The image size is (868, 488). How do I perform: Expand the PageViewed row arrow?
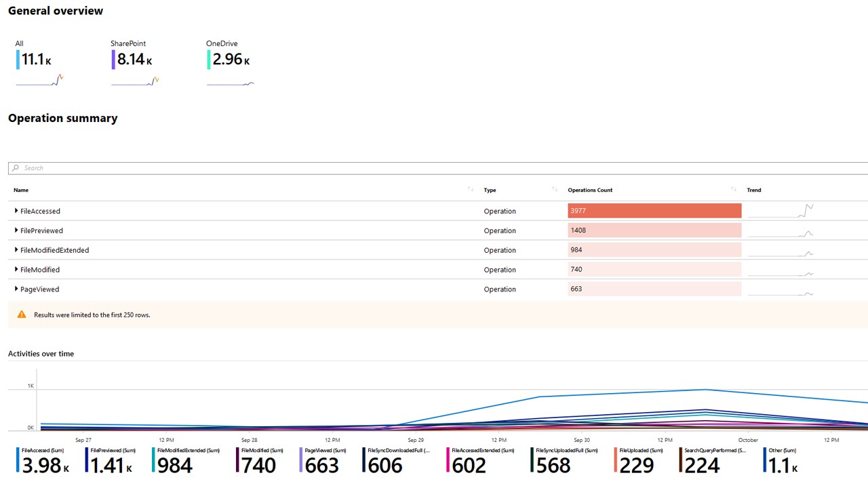coord(16,289)
